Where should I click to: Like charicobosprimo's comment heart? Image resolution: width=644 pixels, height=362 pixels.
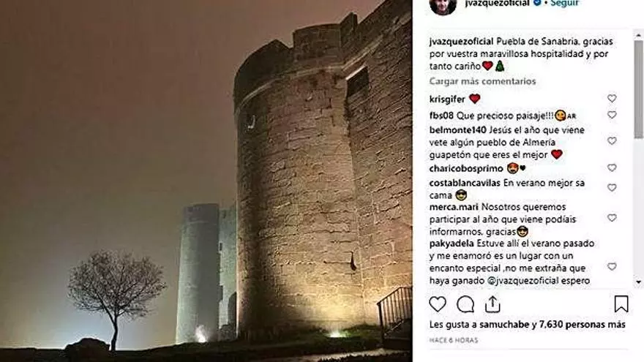612,168
